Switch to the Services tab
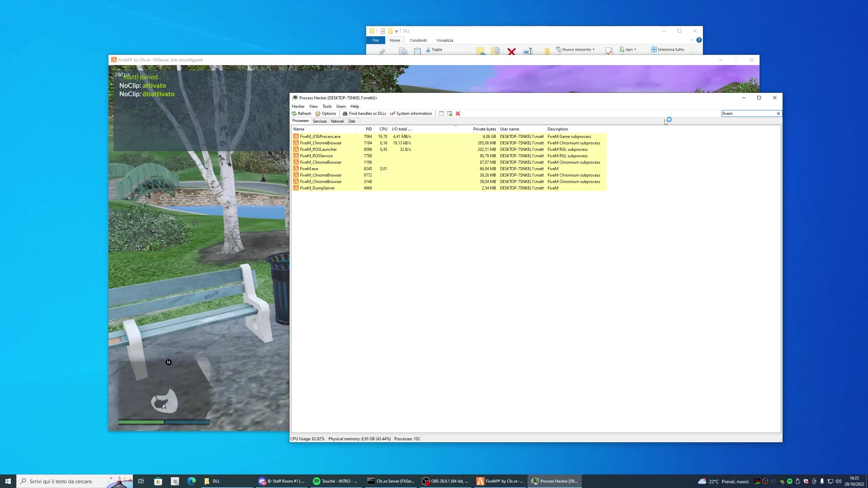The height and width of the screenshot is (488, 868). point(319,121)
